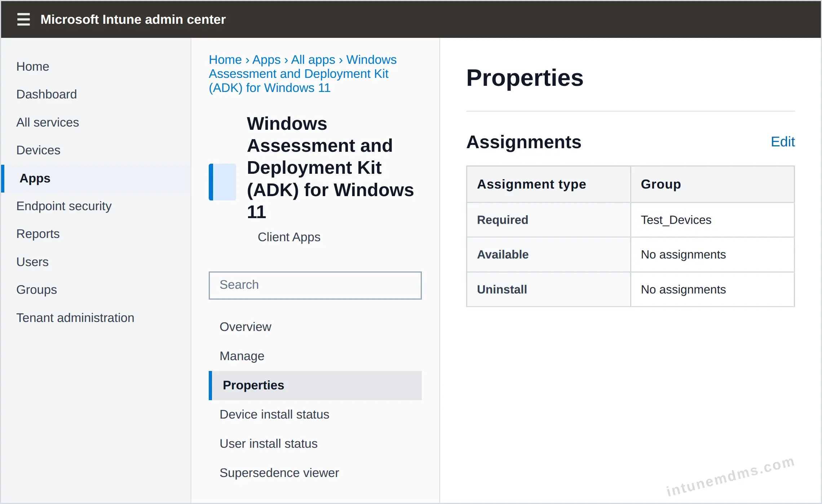Image resolution: width=822 pixels, height=504 pixels.
Task: Select the Uninstall assignment type cell
Action: [x=548, y=289]
